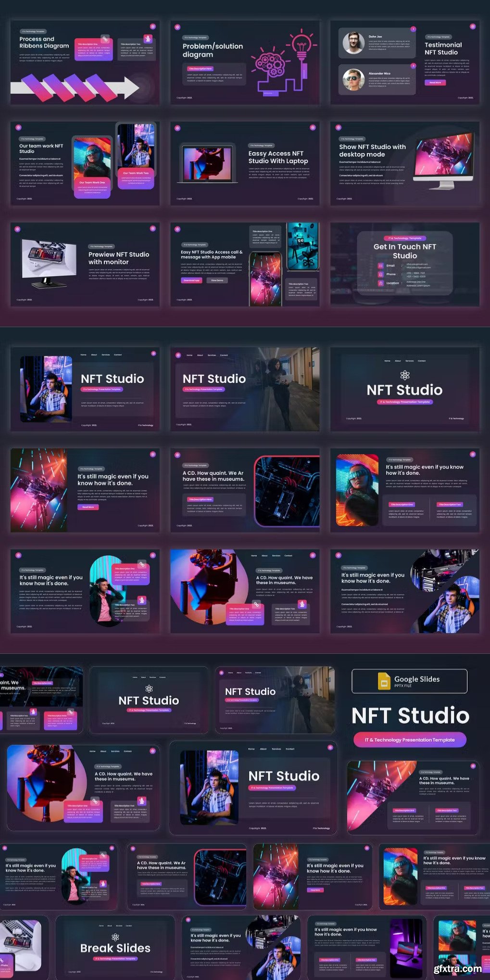490x980 pixels.
Task: Click Contact in Break Slides navigation
Action: point(128,925)
